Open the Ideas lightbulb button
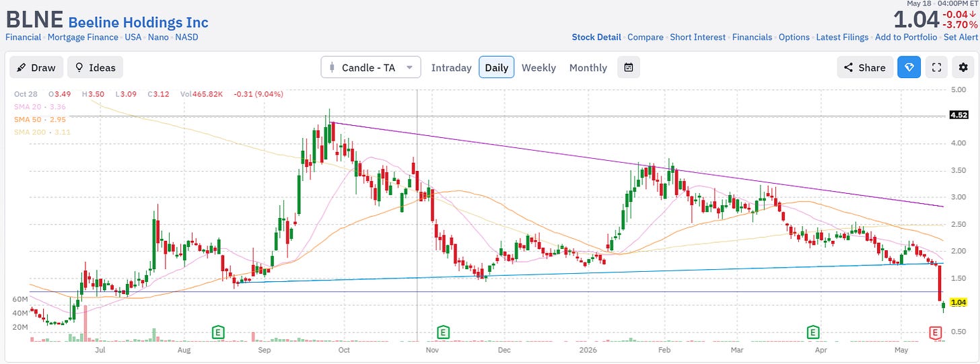The image size is (980, 364). click(95, 67)
